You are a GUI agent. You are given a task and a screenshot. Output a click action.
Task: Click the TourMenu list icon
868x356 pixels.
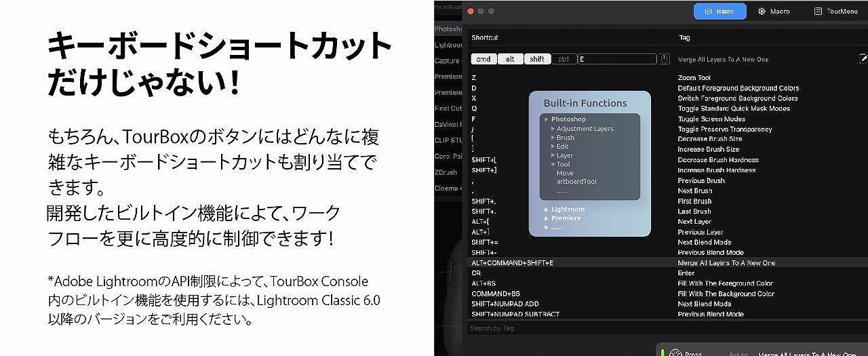[x=818, y=12]
